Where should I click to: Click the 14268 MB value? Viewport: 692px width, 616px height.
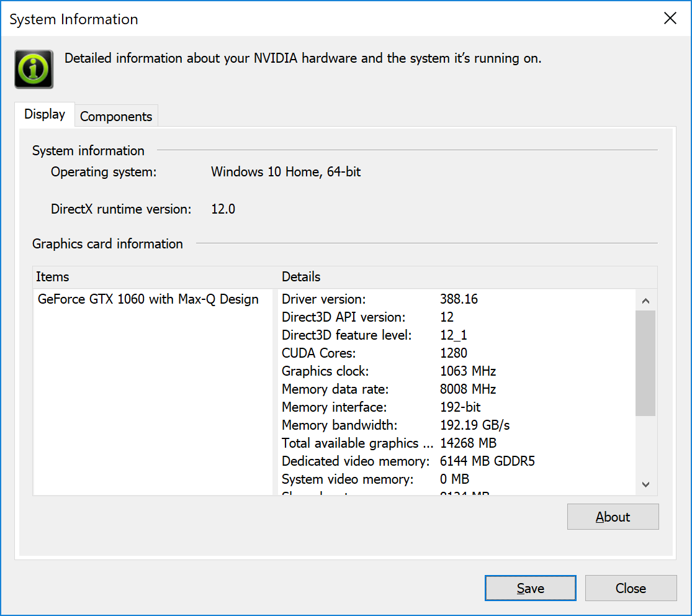point(468,443)
